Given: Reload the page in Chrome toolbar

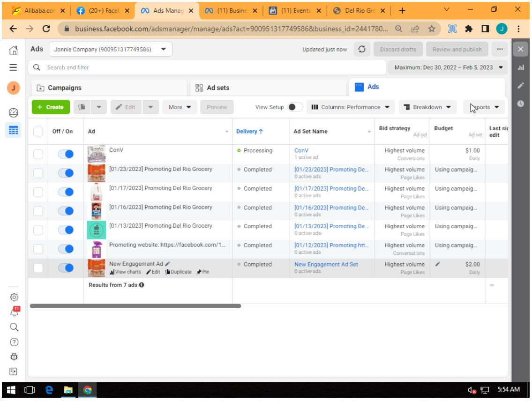Looking at the screenshot, I should click(x=46, y=29).
